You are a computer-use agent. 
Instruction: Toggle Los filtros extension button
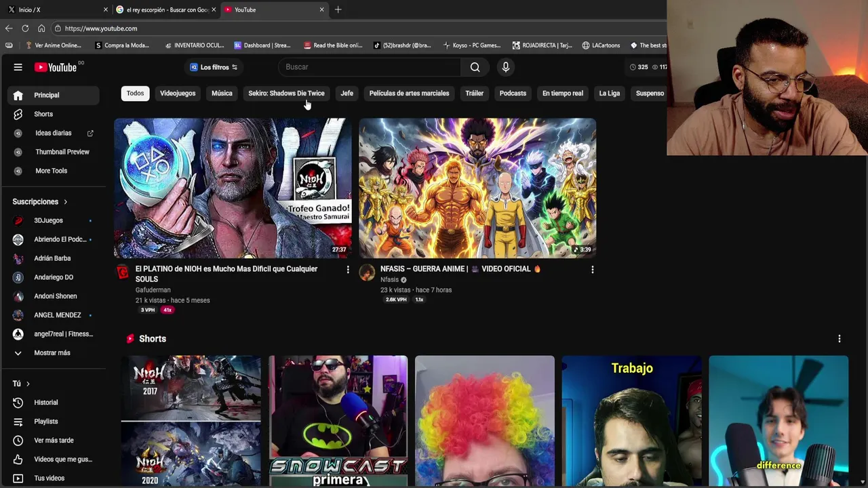coord(214,67)
